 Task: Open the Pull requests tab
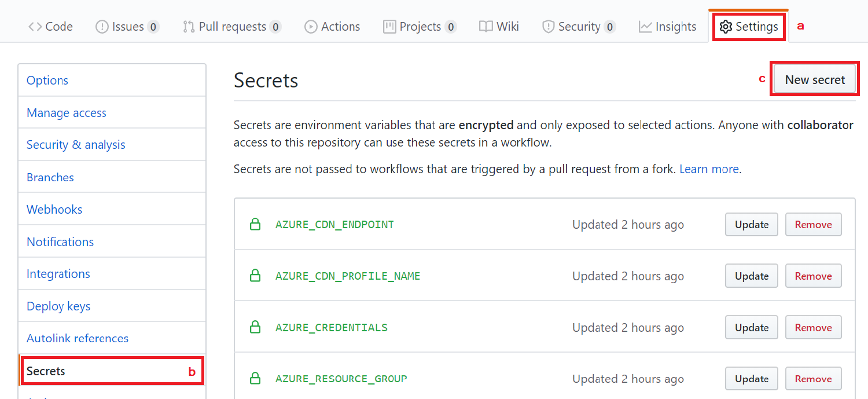point(231,27)
